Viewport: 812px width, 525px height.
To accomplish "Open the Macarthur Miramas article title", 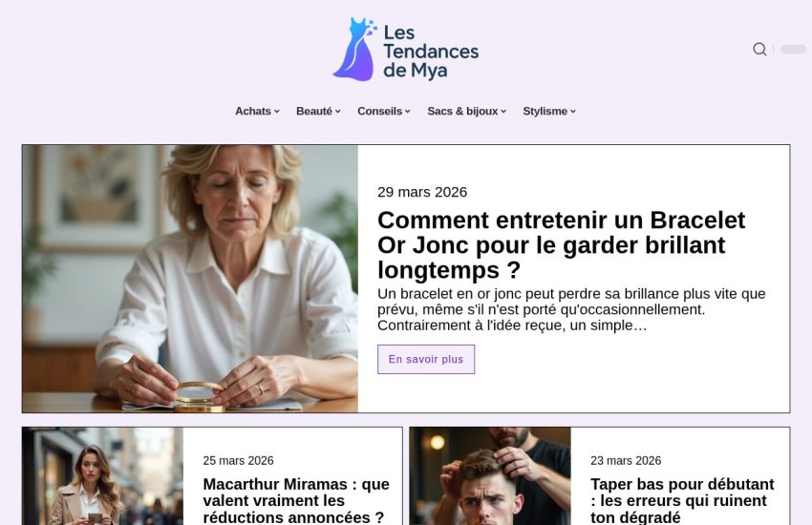I will (296, 500).
